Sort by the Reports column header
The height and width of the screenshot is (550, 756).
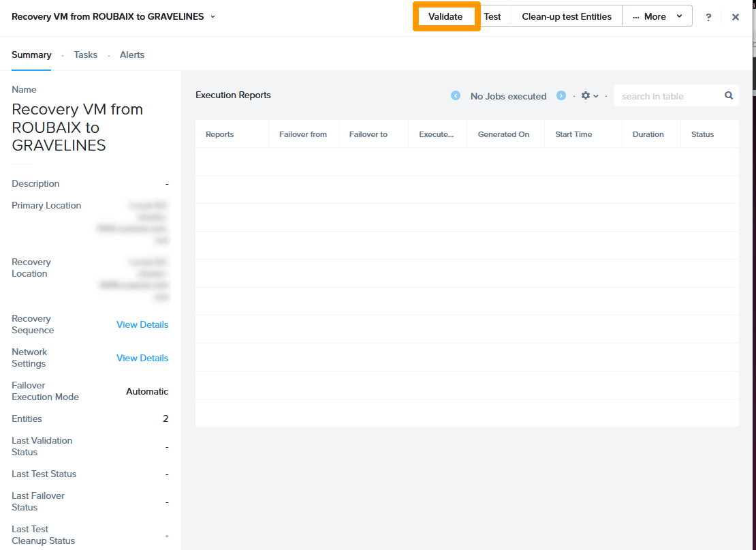220,134
